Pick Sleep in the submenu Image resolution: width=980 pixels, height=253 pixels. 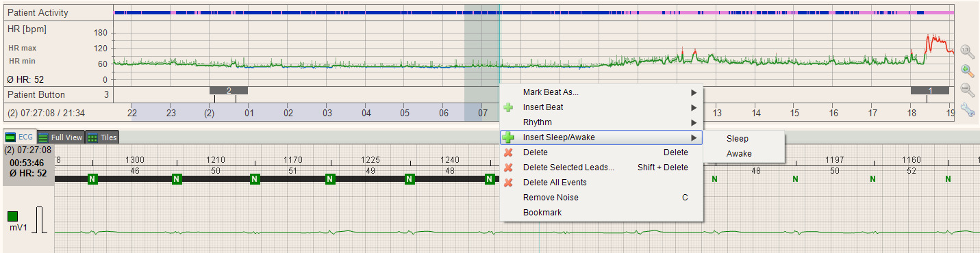click(x=744, y=139)
